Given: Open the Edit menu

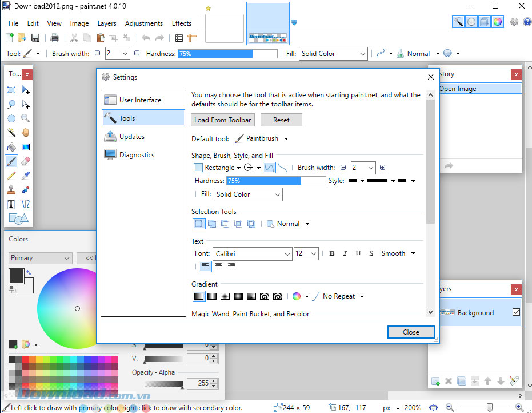Looking at the screenshot, I should pyautogui.click(x=33, y=23).
